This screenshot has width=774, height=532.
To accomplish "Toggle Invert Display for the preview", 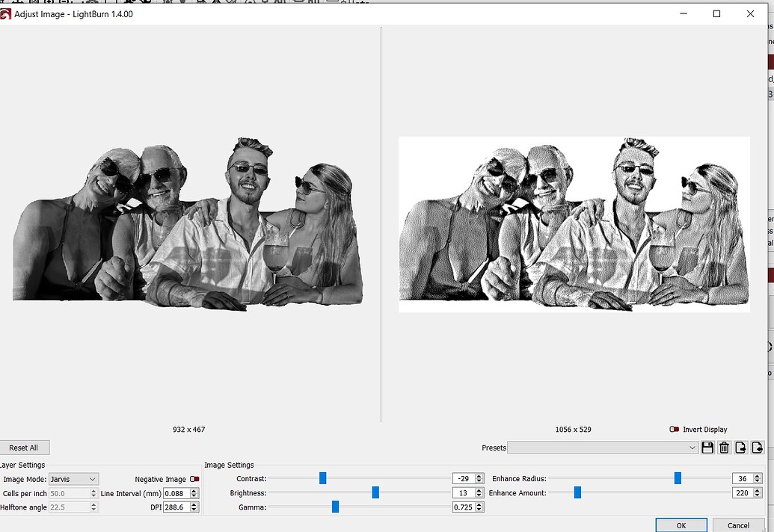I will [674, 429].
